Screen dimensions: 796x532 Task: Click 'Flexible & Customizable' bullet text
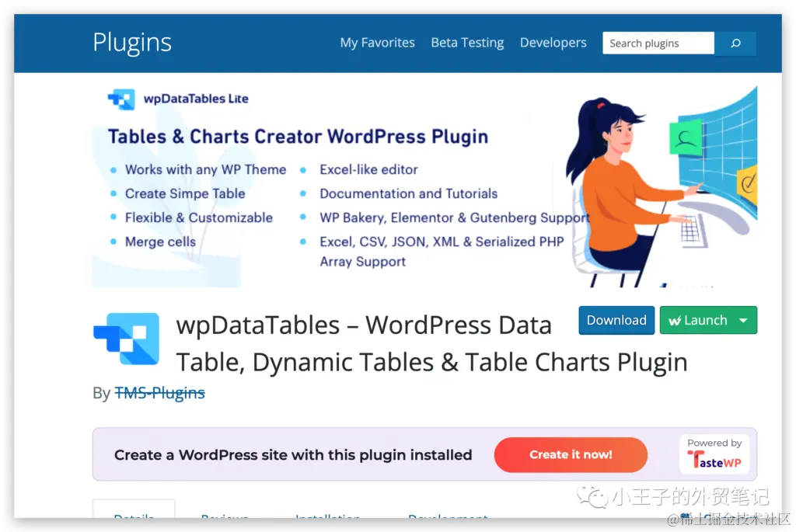[199, 217]
